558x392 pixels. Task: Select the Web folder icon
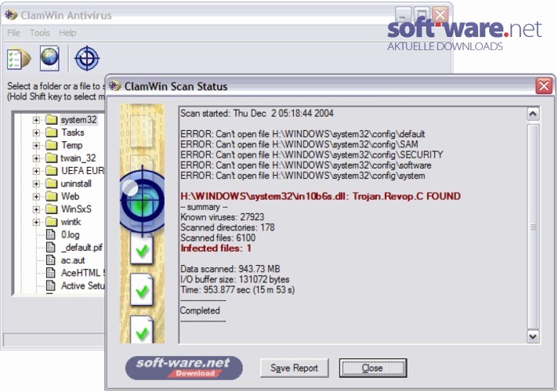(x=52, y=197)
